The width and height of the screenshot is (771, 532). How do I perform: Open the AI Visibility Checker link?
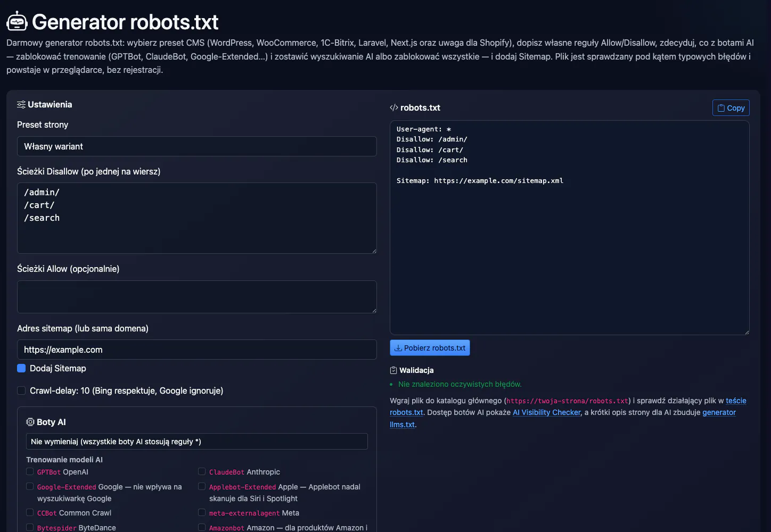click(x=547, y=412)
